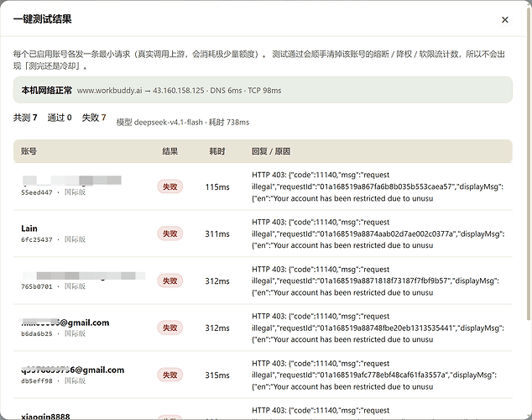This screenshot has width=532, height=420.
Task: Click the 共测 7 summary count
Action: click(x=25, y=118)
